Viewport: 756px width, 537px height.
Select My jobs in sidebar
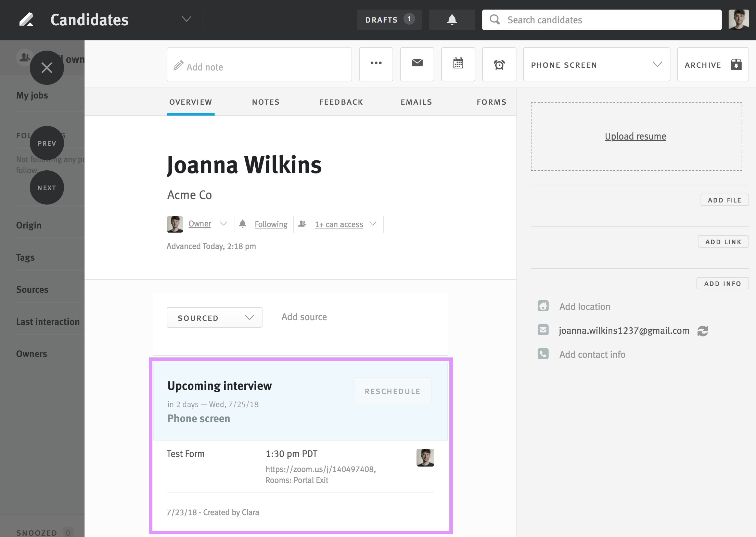[x=32, y=95]
